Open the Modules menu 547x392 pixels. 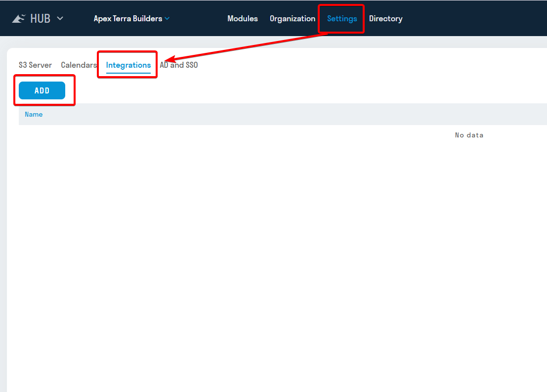243,18
